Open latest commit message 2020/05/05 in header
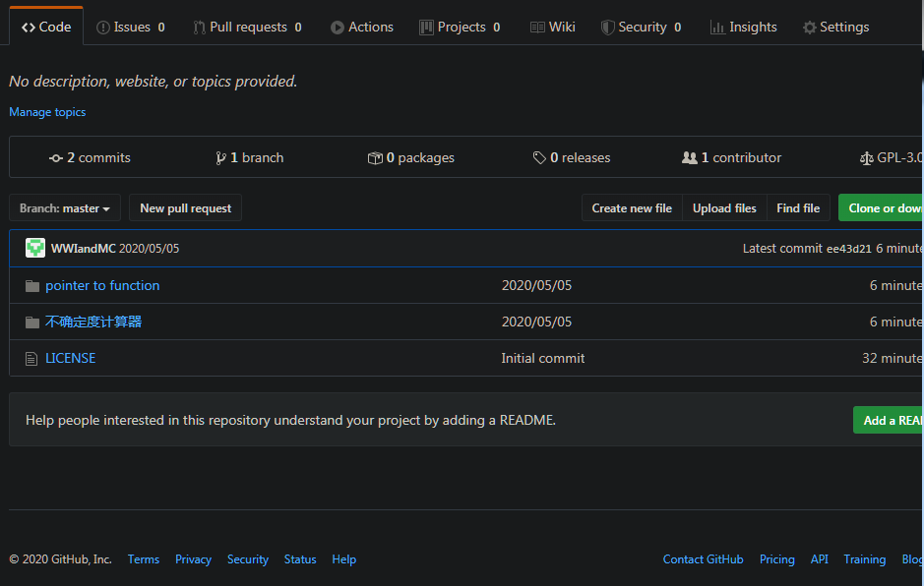924x586 pixels. [x=150, y=249]
